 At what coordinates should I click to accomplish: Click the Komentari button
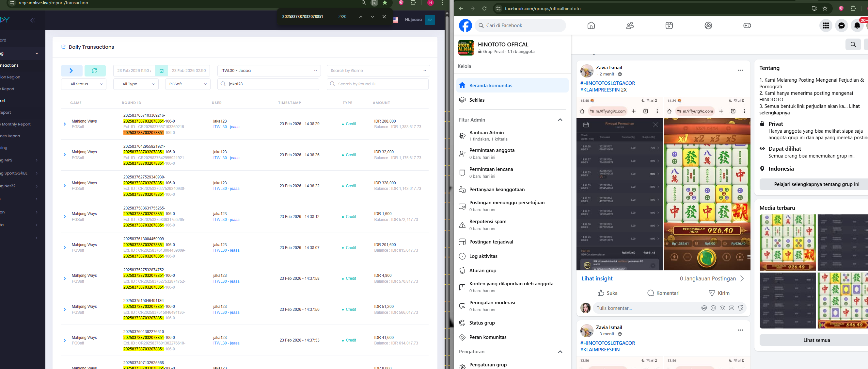663,293
